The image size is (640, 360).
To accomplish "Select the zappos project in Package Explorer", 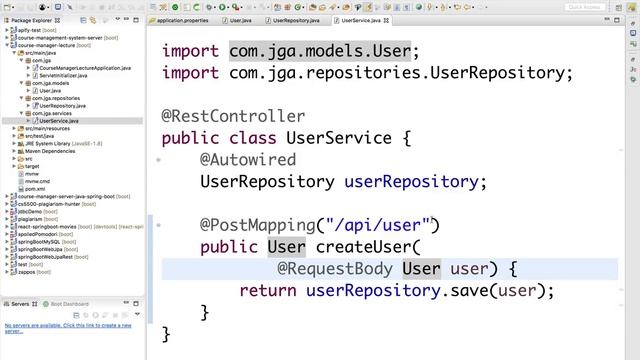I will [31, 272].
